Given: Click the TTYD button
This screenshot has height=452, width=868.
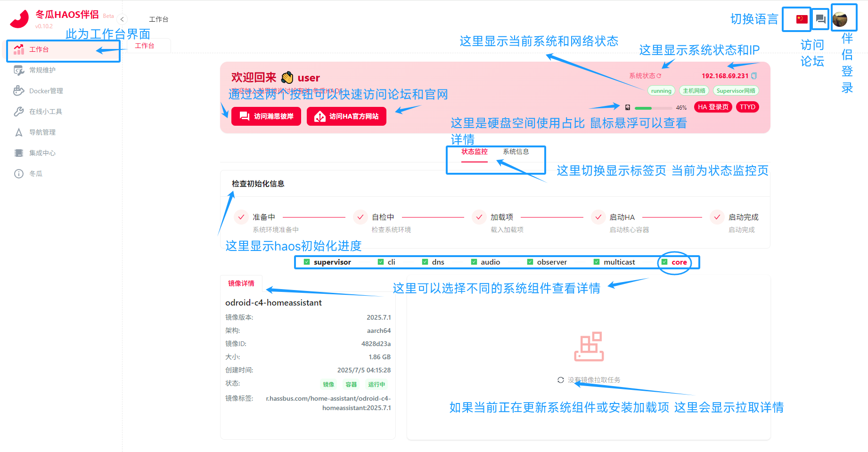Looking at the screenshot, I should pyautogui.click(x=747, y=107).
